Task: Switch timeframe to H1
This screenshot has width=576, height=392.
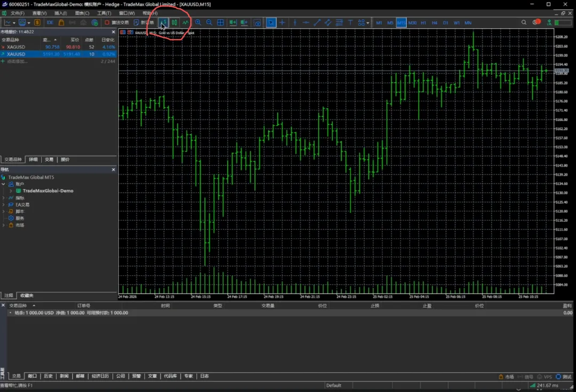Action: click(x=423, y=23)
